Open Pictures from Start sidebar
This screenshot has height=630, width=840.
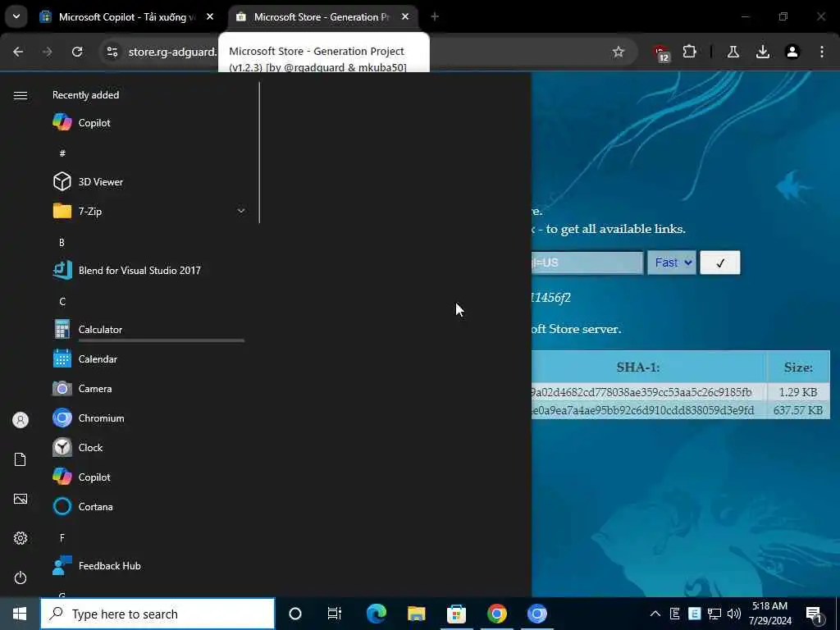tap(21, 499)
